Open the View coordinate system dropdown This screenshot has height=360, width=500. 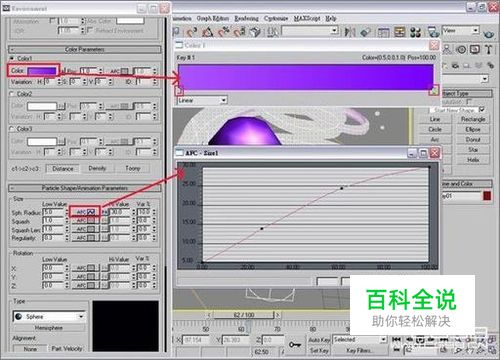[x=476, y=31]
